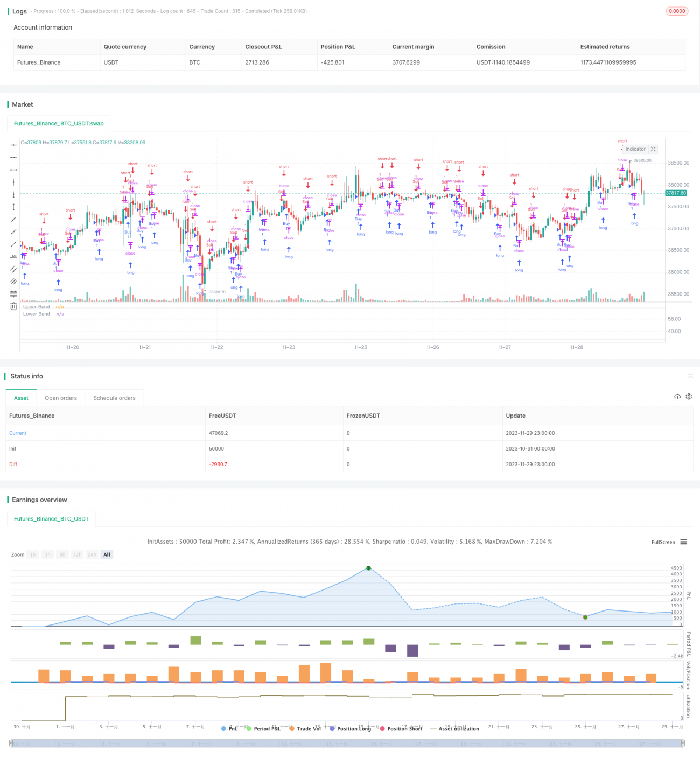Select the price line tool marked 123
700x759 pixels.
13,256
